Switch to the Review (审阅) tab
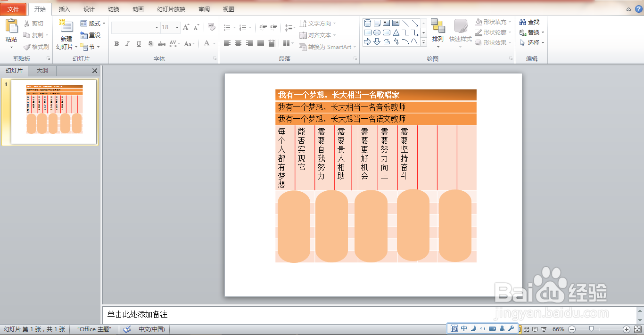 click(204, 9)
